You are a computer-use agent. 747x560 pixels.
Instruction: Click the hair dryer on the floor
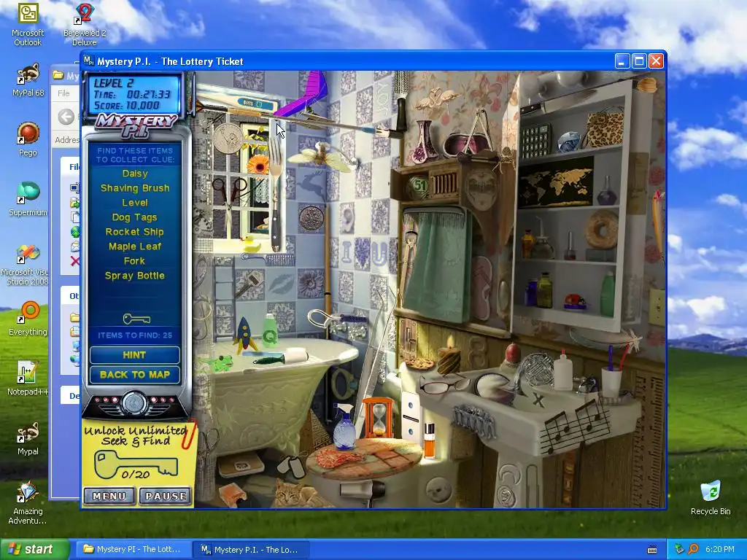(x=363, y=491)
